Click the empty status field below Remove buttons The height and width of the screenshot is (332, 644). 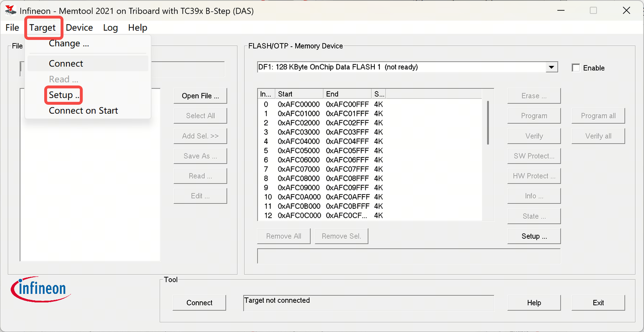point(409,256)
